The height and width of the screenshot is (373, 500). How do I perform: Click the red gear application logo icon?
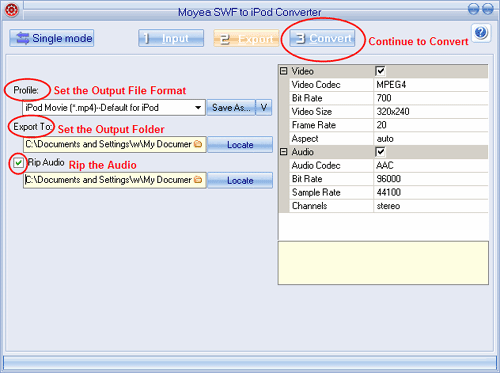coord(11,10)
